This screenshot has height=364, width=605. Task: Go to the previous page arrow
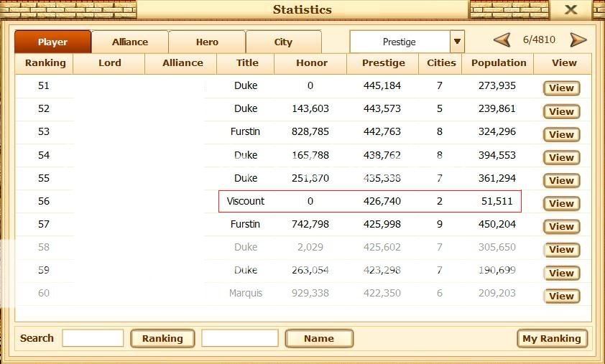[502, 40]
